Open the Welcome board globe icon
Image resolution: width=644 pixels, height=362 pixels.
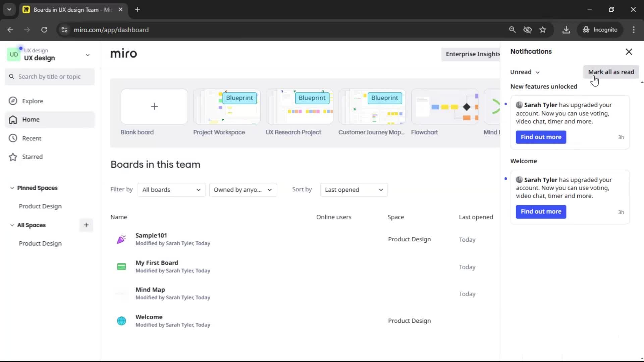(121, 321)
